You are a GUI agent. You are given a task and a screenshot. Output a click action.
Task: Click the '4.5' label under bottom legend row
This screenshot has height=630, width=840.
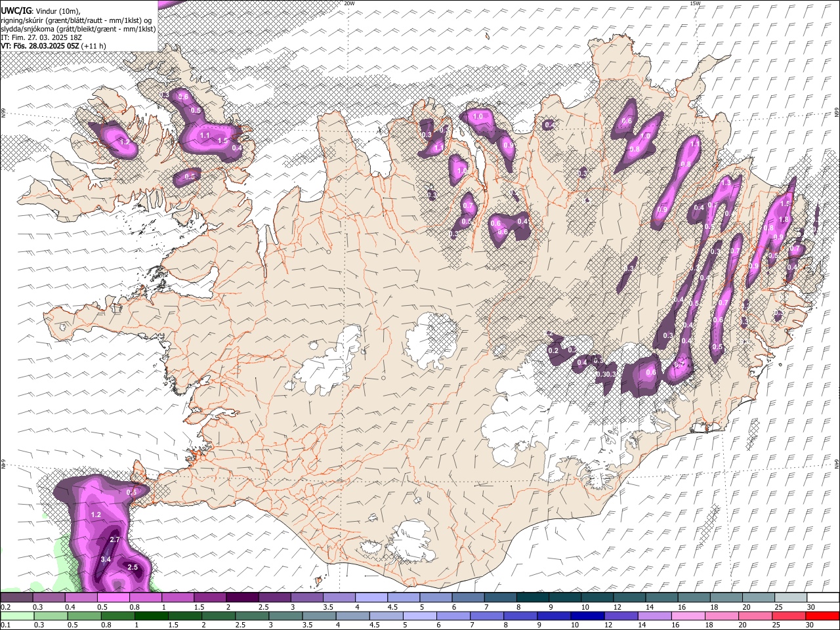pos(374,625)
